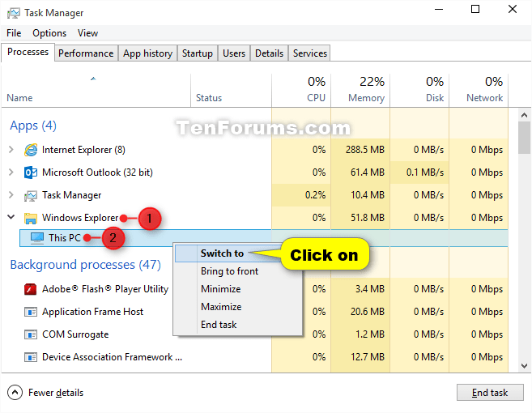532x413 pixels.
Task: Open the View menu
Action: pyautogui.click(x=88, y=33)
